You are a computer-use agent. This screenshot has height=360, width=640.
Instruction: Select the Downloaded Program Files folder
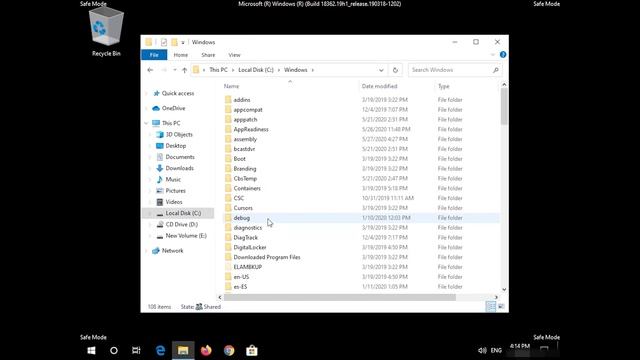pyautogui.click(x=267, y=257)
